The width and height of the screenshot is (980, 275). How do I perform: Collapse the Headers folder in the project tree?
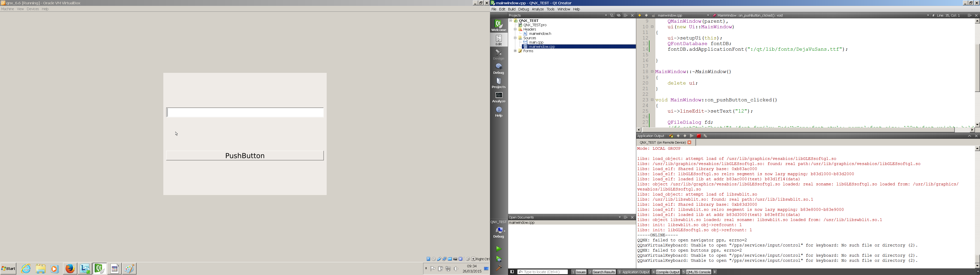click(515, 29)
